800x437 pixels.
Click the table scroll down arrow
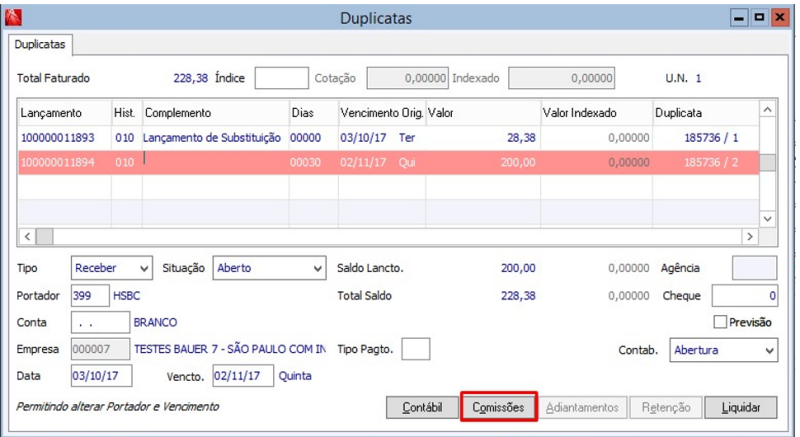[x=768, y=219]
